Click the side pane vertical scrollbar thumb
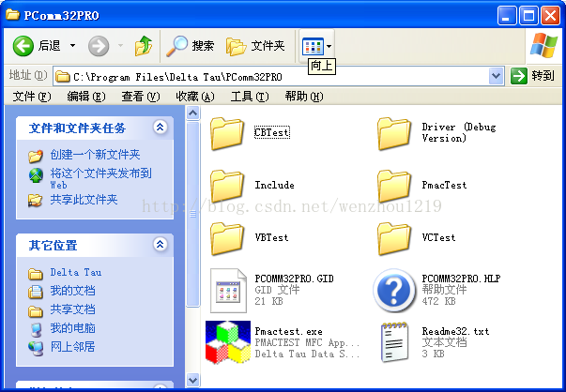The height and width of the screenshot is (392, 566). tap(193, 214)
